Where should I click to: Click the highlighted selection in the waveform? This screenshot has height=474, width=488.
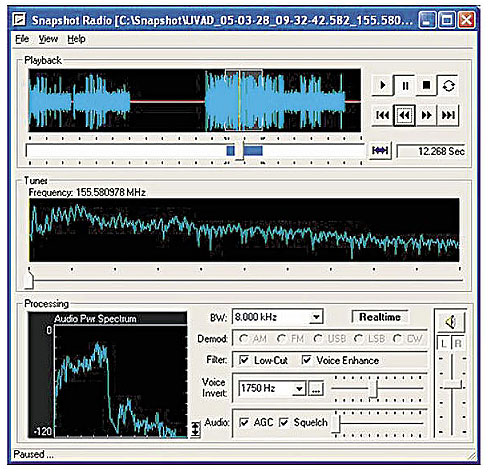[x=244, y=100]
